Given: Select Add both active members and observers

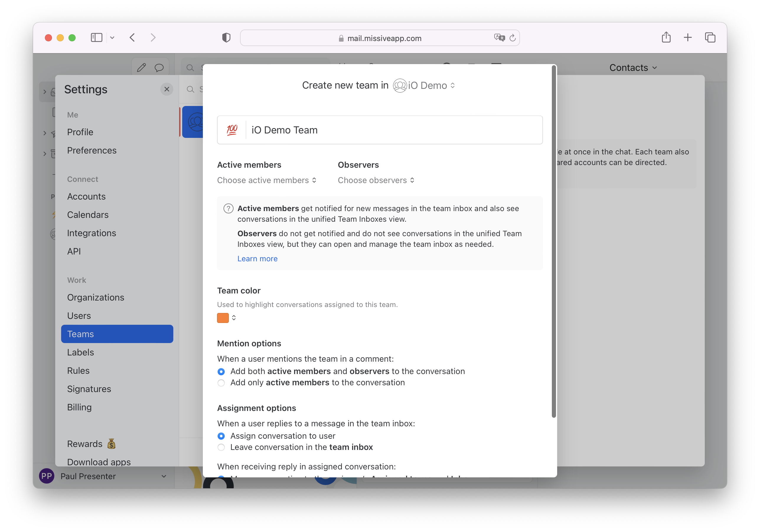Looking at the screenshot, I should tap(221, 371).
